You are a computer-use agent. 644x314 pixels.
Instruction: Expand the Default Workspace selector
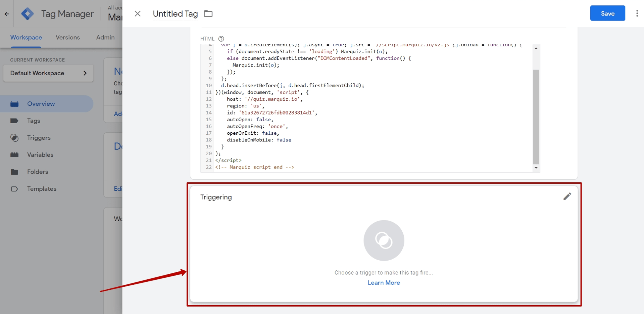[48, 73]
